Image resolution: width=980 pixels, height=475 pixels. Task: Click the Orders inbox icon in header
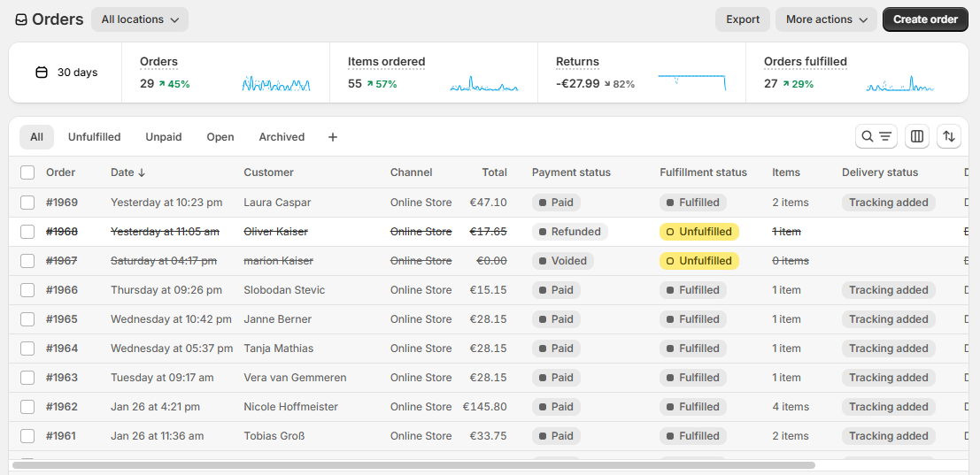click(21, 19)
